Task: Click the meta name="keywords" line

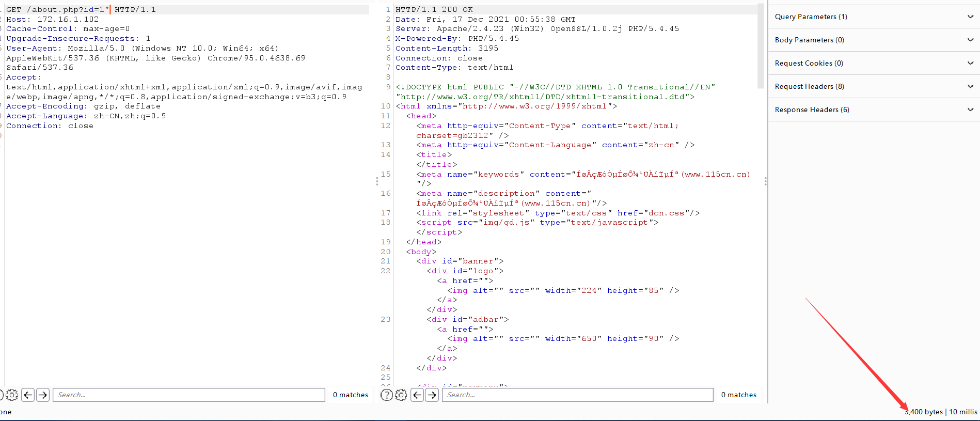Action: coord(583,175)
